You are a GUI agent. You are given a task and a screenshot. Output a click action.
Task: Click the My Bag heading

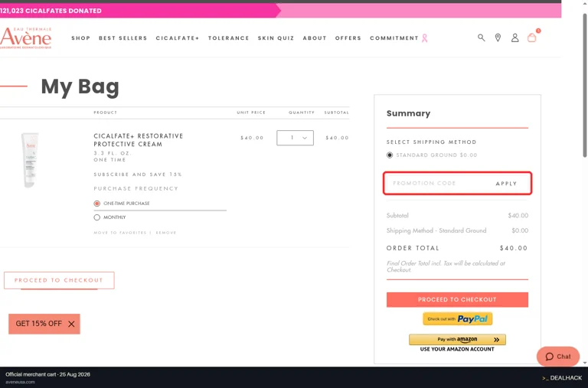coord(80,87)
